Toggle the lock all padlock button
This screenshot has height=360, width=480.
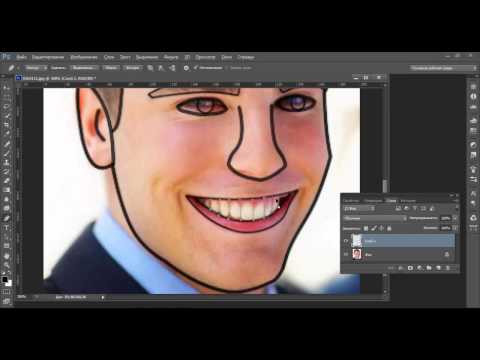pos(389,228)
